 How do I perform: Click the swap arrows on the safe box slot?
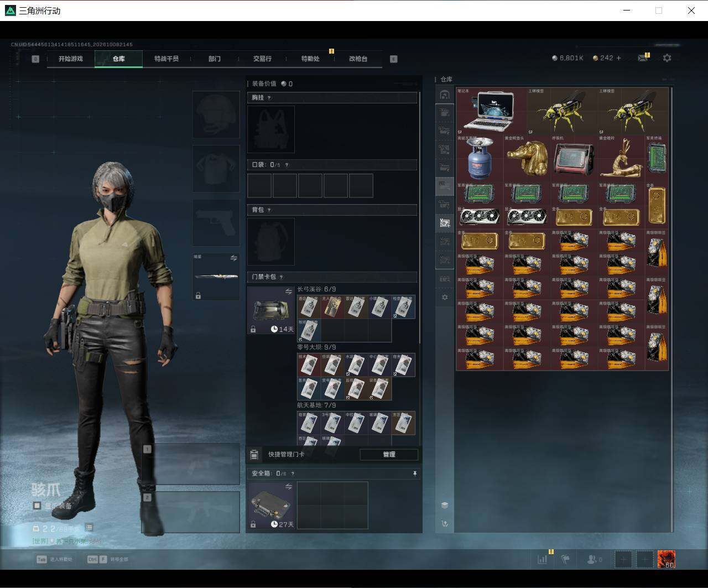pyautogui.click(x=288, y=487)
